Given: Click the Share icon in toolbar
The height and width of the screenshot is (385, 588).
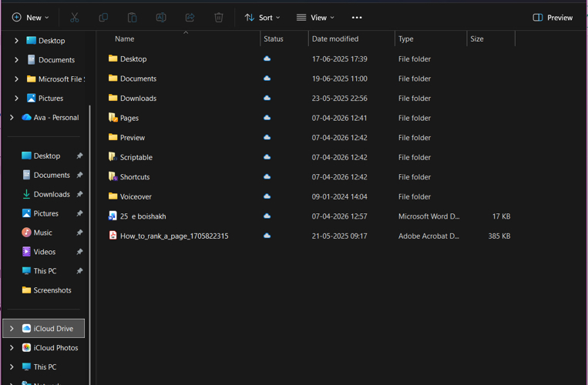Looking at the screenshot, I should click(190, 17).
